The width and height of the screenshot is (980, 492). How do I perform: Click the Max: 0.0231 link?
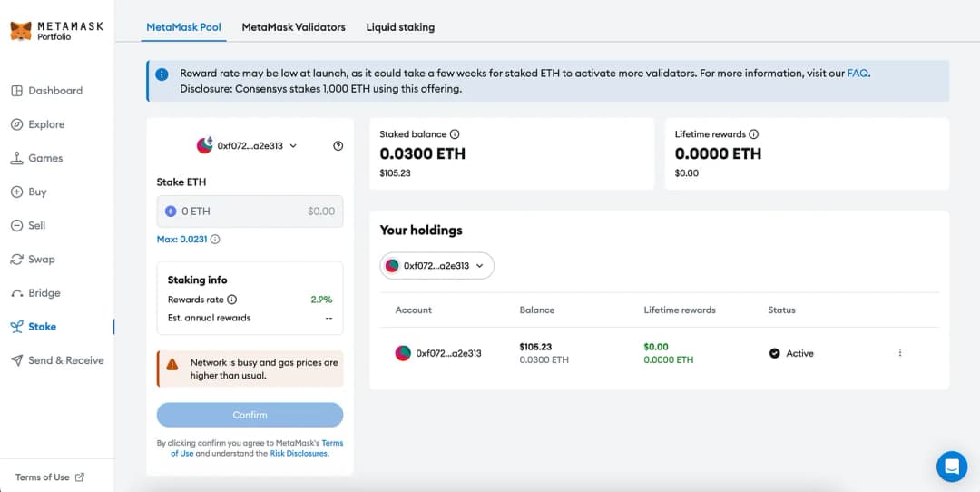[181, 240]
